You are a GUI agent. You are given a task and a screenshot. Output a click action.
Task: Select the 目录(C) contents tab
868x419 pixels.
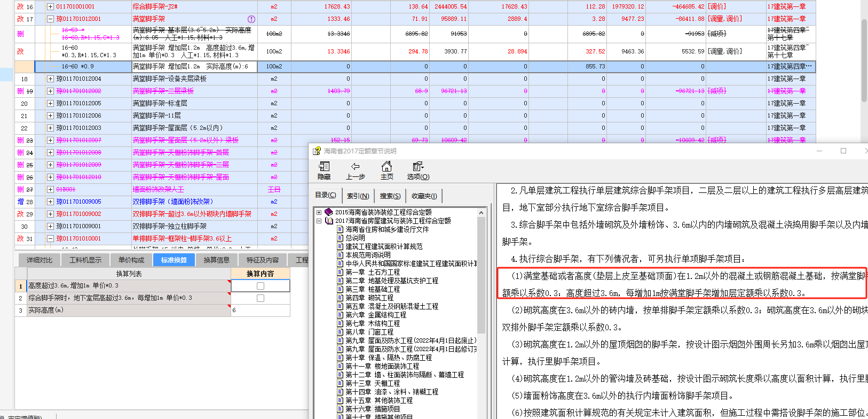pos(326,195)
